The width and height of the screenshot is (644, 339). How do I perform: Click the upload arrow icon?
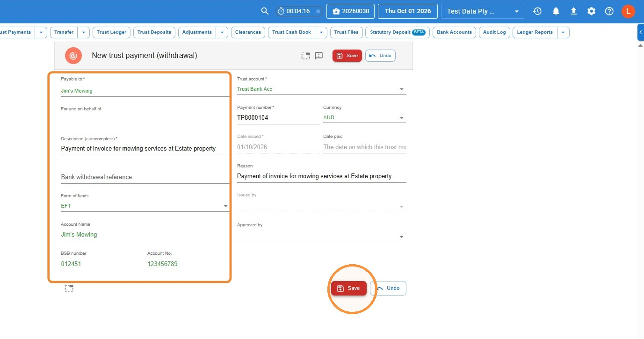coord(573,11)
